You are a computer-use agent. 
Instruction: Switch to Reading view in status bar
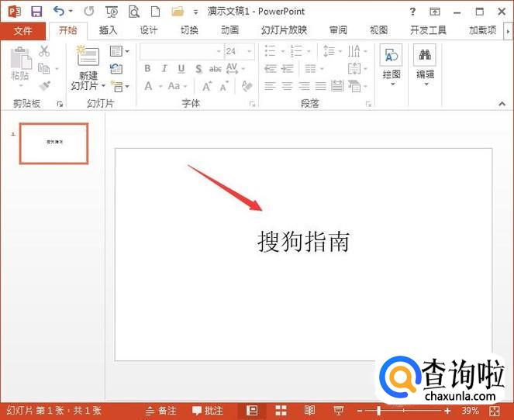coord(309,410)
